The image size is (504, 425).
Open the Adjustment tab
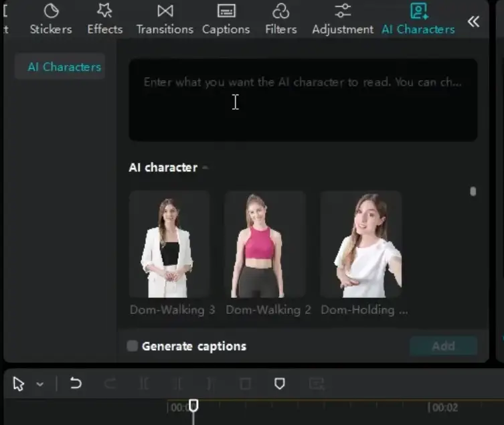point(343,19)
